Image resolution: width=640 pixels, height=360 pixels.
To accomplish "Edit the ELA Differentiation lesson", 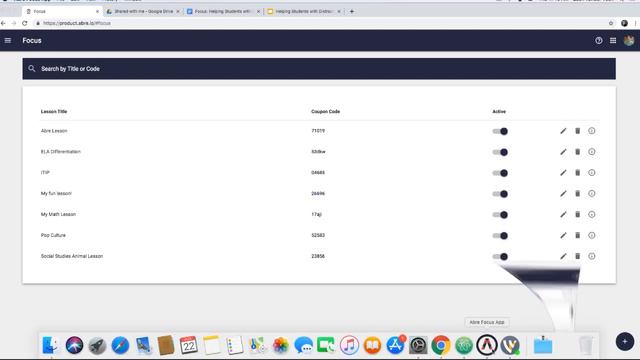I will pyautogui.click(x=563, y=152).
